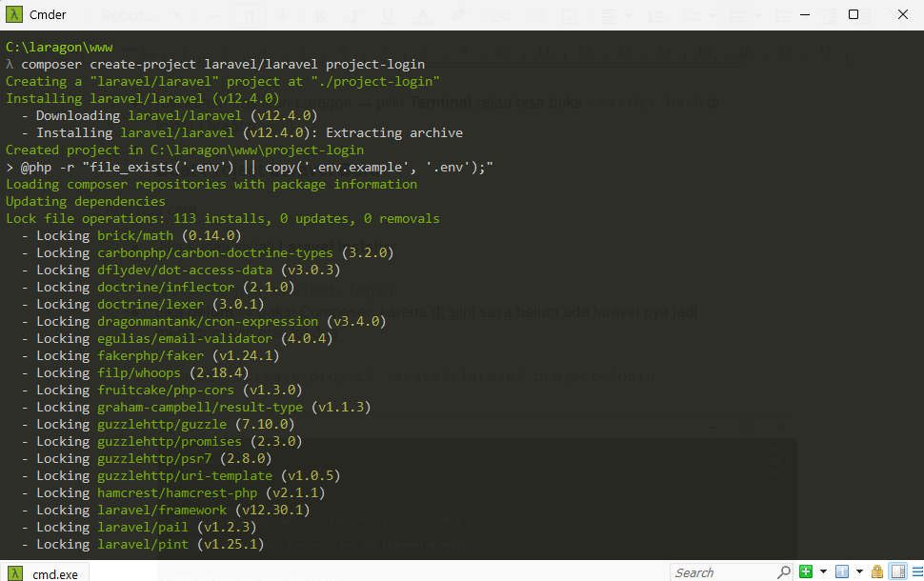Minimize the Cmder window
The image size is (924, 581).
point(810,14)
